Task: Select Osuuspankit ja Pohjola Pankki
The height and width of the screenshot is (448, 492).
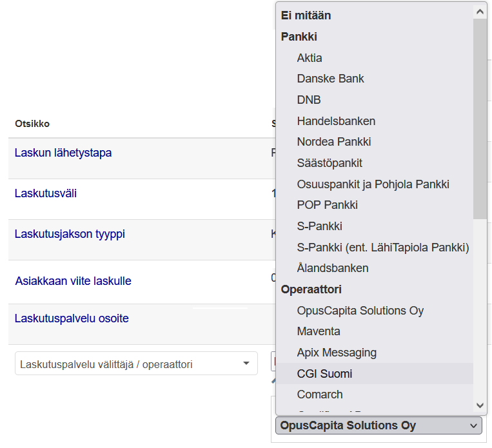Action: pos(373,184)
